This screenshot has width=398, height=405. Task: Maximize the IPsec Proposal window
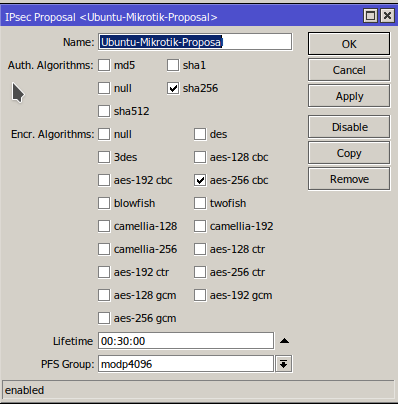coord(370,16)
